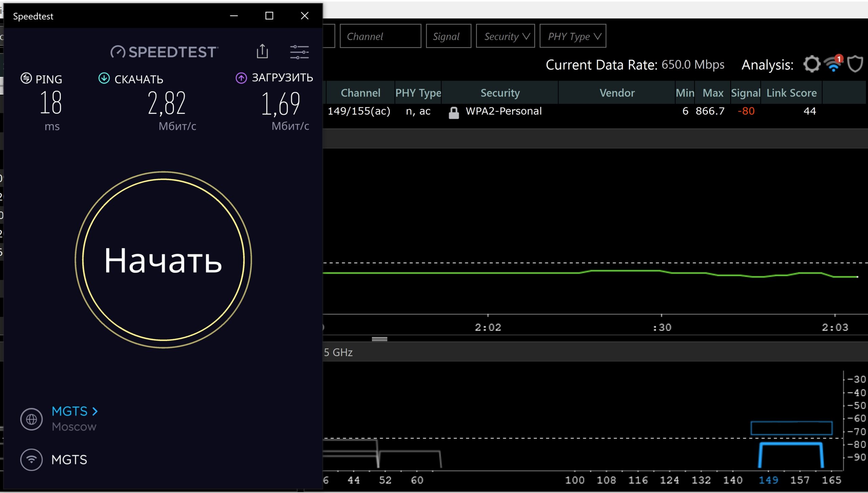Click the 2:03 time marker on signal graph
Screen dimensions: 868x493
click(835, 327)
